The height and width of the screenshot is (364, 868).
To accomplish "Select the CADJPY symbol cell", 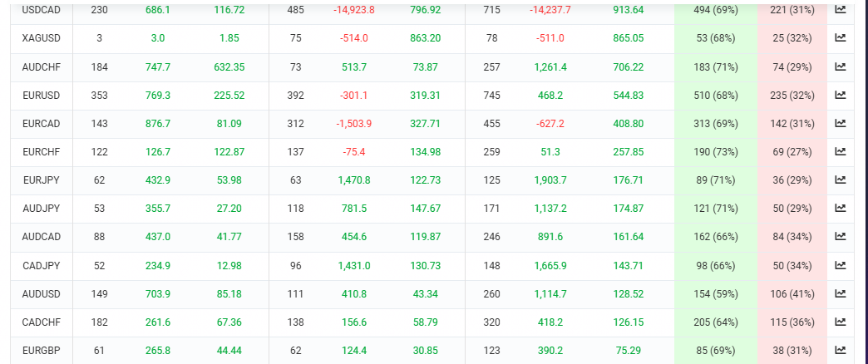I will pos(42,266).
